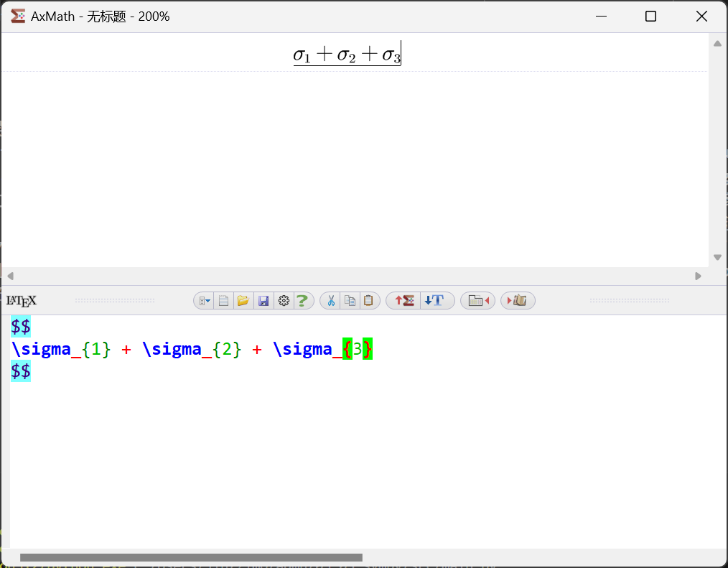The image size is (728, 568).
Task: Open a file with the folder icon
Action: pyautogui.click(x=243, y=301)
